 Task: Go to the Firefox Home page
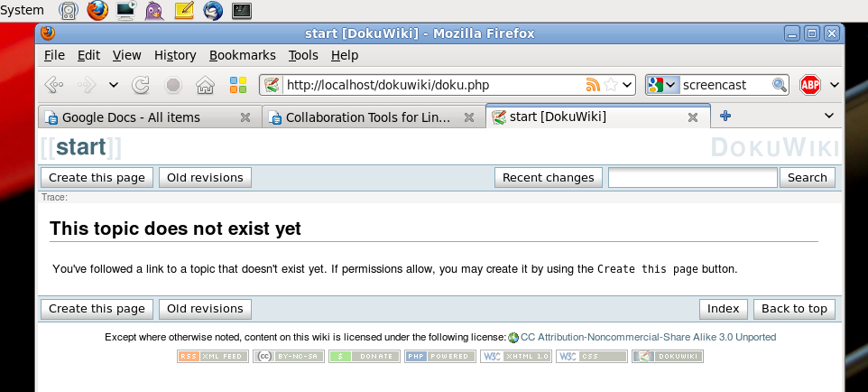(205, 85)
